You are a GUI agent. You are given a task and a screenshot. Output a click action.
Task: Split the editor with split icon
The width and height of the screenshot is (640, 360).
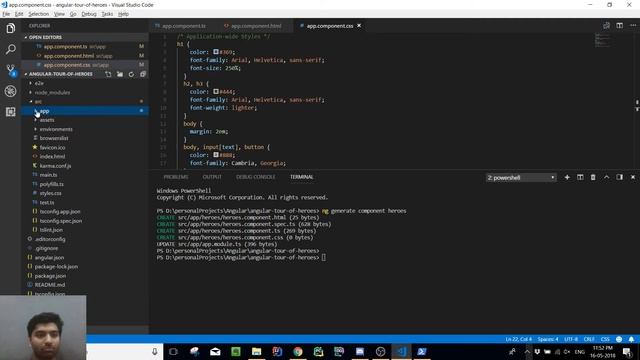coord(620,25)
